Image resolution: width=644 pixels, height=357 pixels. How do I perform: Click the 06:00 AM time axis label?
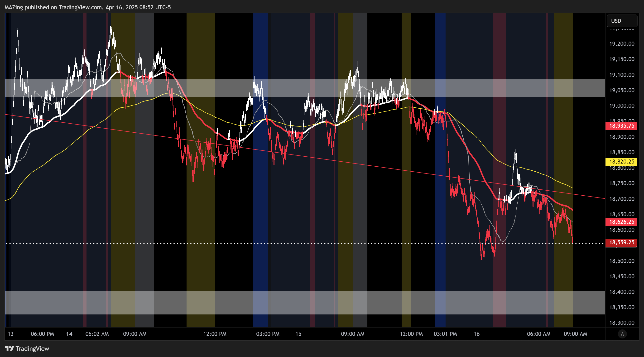539,334
